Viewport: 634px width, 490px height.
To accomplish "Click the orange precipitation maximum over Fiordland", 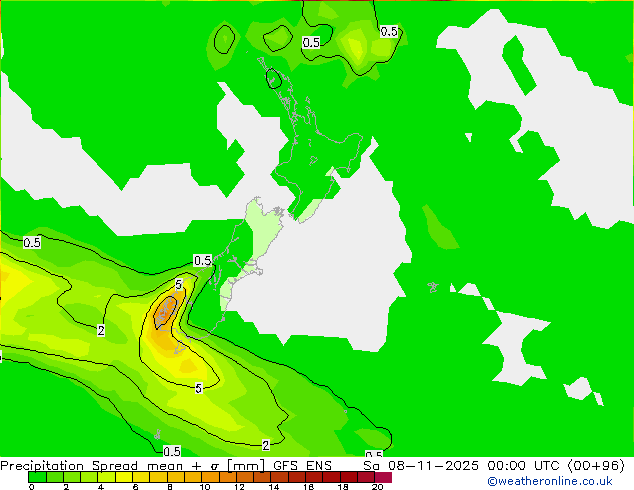I will tap(166, 311).
